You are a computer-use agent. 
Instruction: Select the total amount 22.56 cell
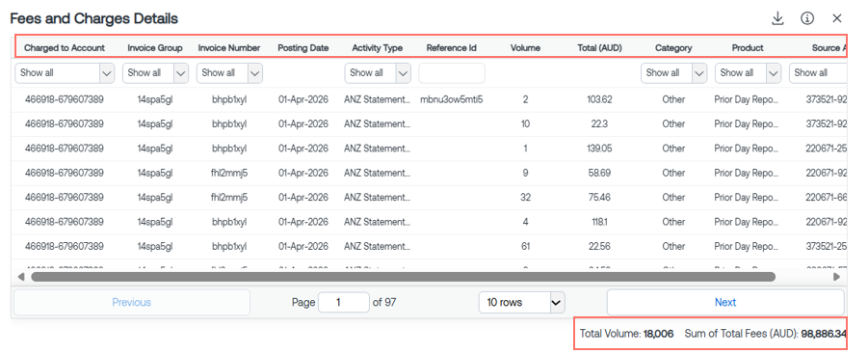(599, 246)
